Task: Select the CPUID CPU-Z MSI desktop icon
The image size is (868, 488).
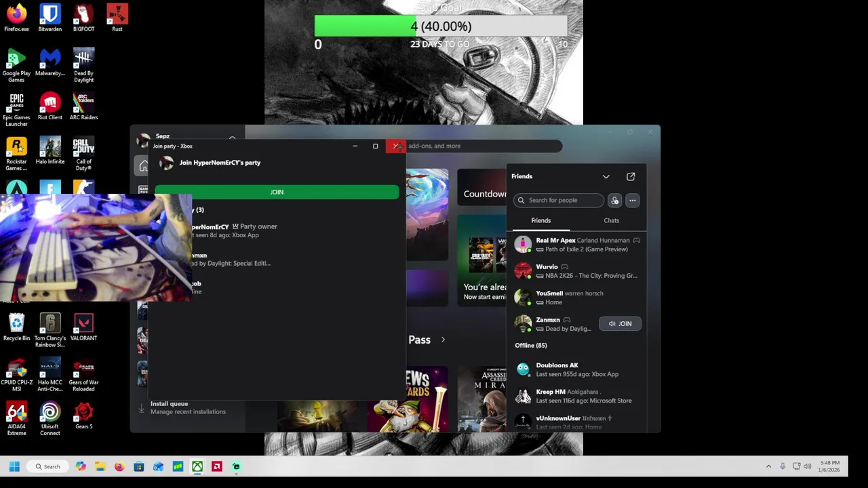Action: 16,375
